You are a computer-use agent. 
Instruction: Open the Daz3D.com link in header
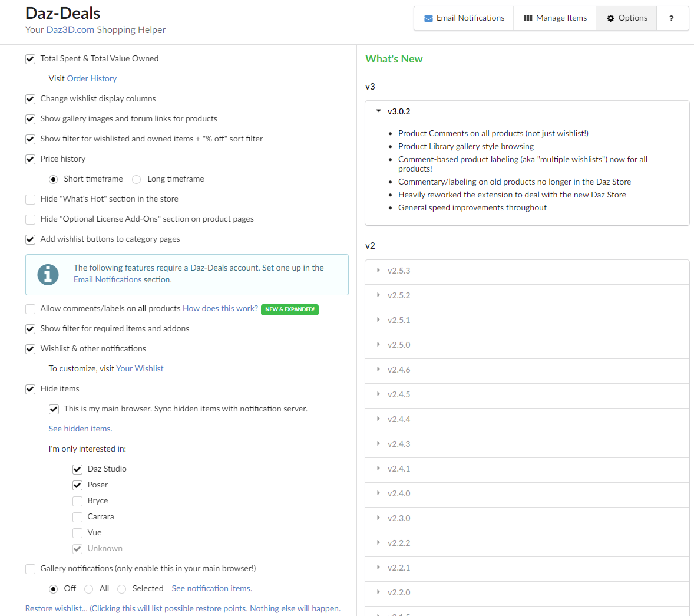pyautogui.click(x=70, y=30)
